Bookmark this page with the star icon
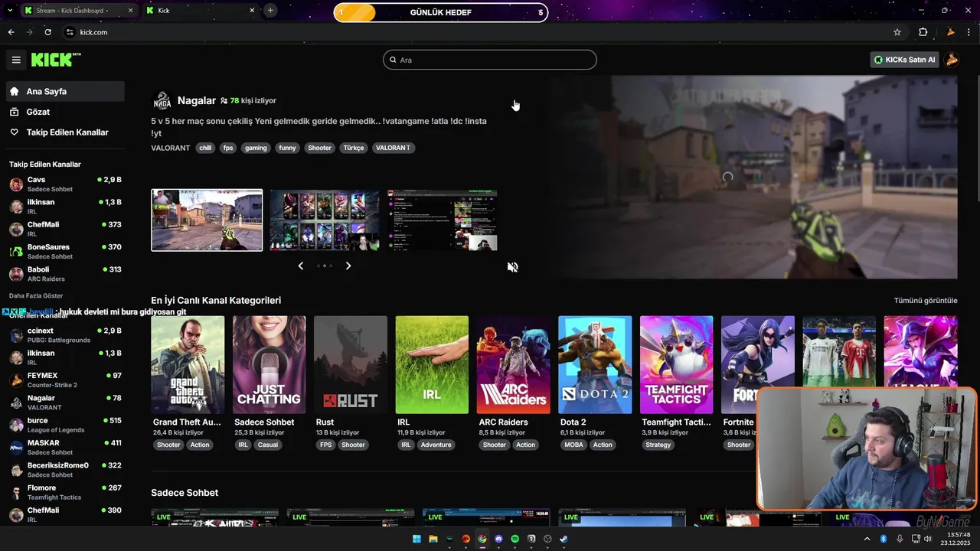This screenshot has height=551, width=980. point(897,32)
